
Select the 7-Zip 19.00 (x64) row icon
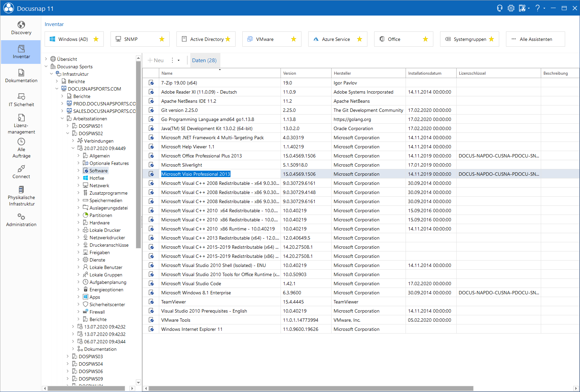tap(151, 83)
